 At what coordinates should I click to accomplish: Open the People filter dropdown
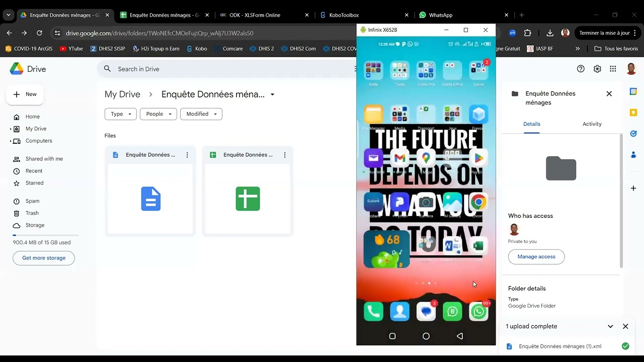158,114
